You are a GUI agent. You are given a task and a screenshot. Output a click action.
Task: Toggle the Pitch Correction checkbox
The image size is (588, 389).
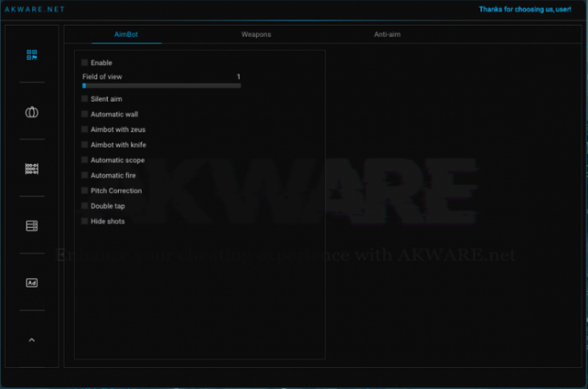(84, 191)
